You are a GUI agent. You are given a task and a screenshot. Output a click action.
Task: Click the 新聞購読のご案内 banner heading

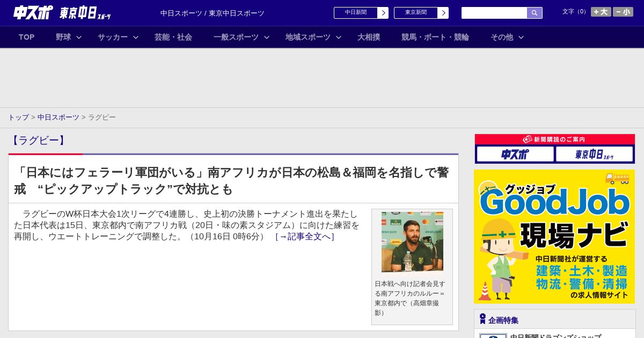point(554,139)
